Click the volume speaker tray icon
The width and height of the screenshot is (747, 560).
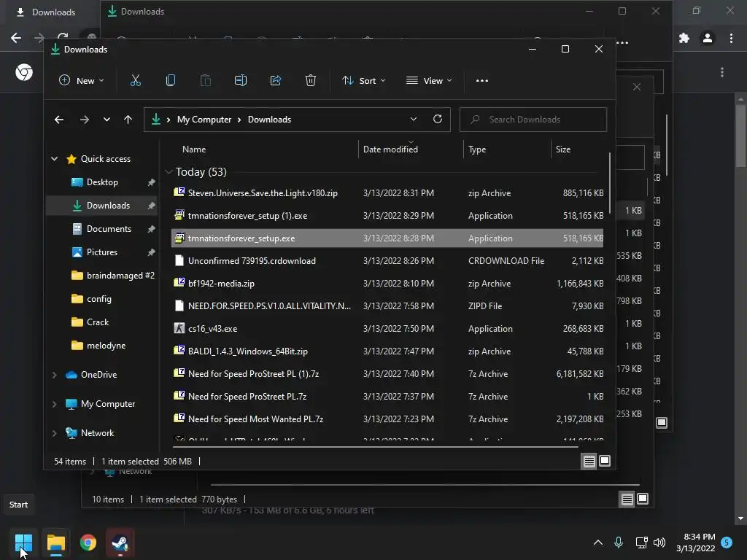pos(659,542)
